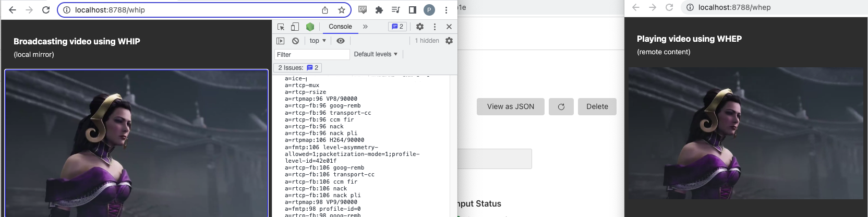Go forward in the WHEP browser window
The width and height of the screenshot is (868, 217).
(x=652, y=7)
